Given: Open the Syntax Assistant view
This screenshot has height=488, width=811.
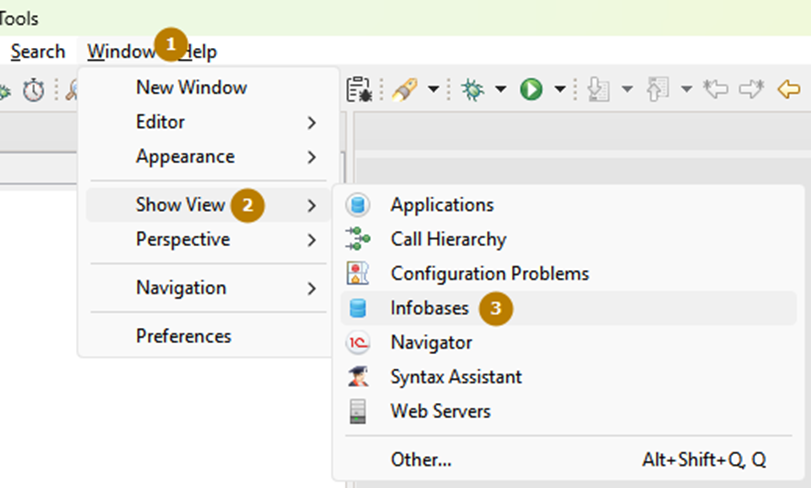Looking at the screenshot, I should coord(456,377).
